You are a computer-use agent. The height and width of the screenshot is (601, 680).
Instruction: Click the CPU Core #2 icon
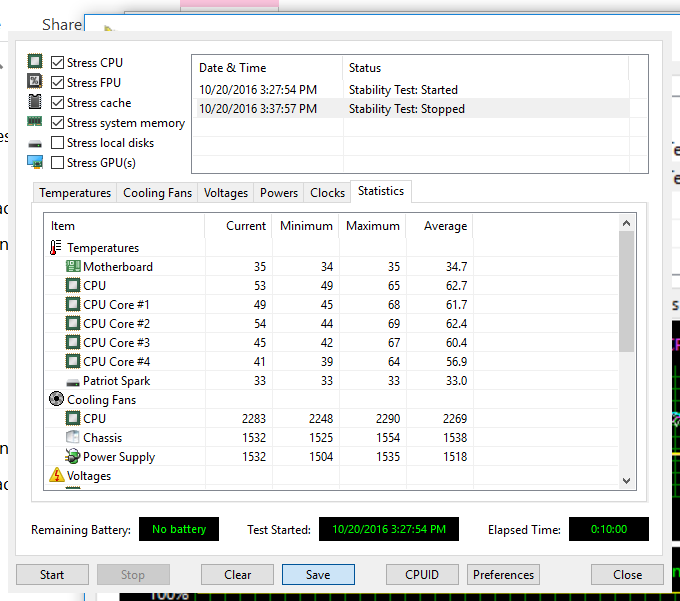[73, 323]
